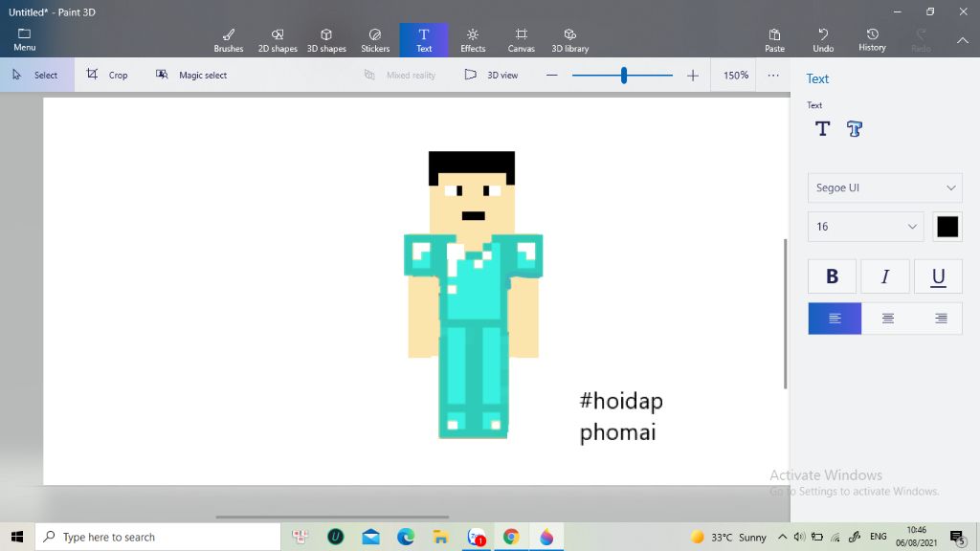Viewport: 980px width, 551px height.
Task: Toggle Italic formatting
Action: tap(885, 276)
